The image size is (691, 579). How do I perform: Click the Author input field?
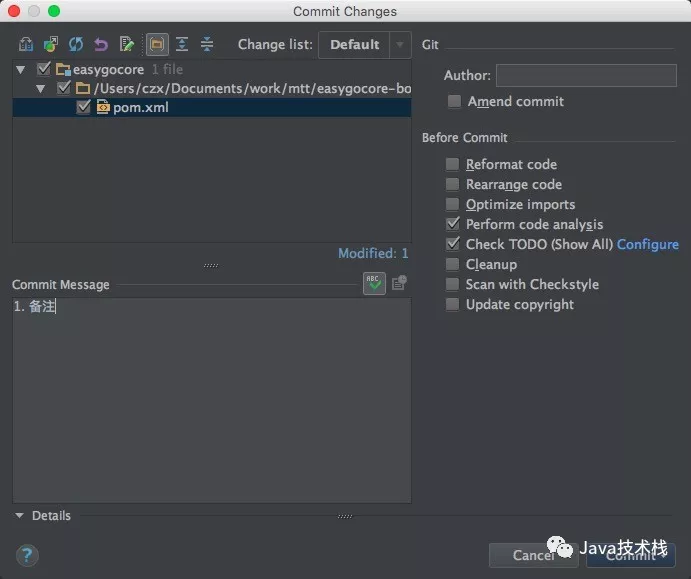click(x=586, y=75)
